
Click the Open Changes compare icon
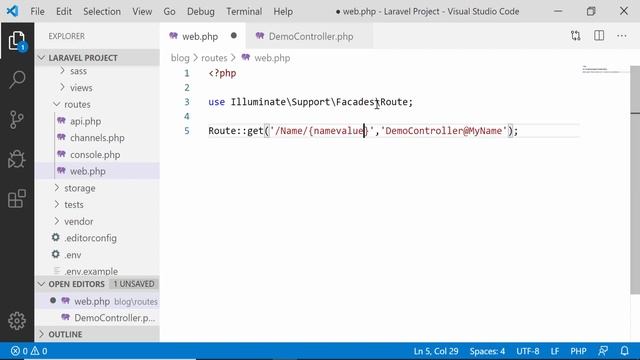coord(576,36)
